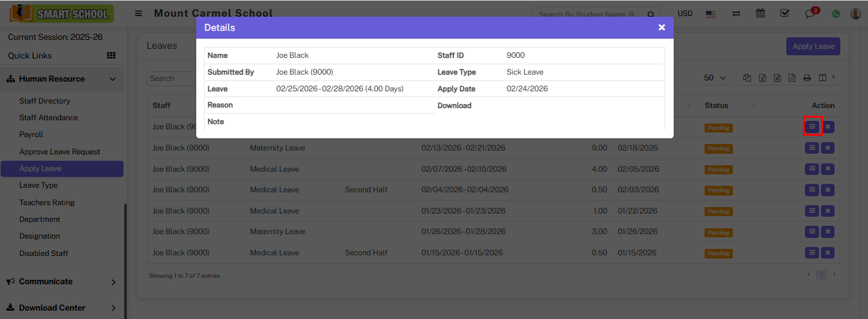Open the chat messages icon
This screenshot has height=319, width=868.
point(811,14)
